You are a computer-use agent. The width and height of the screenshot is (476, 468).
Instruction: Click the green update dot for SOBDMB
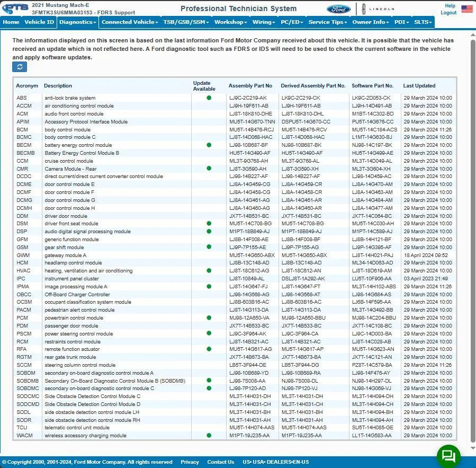[209, 380]
